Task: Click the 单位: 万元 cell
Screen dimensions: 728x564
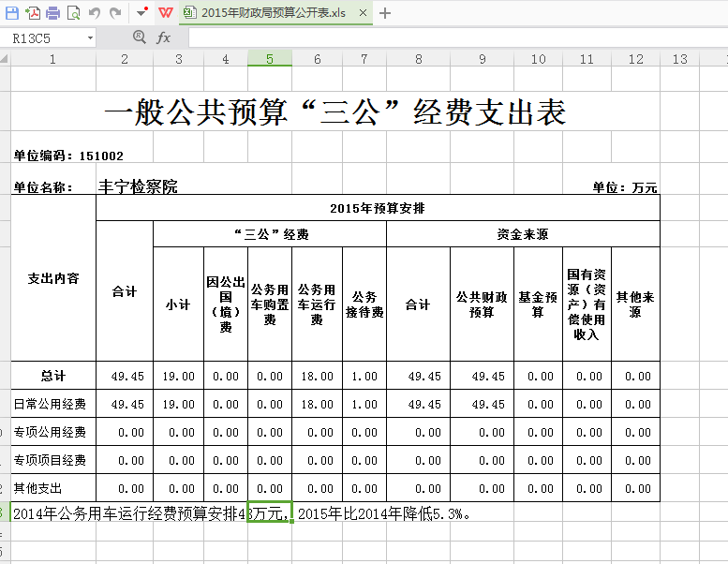Action: pyautogui.click(x=624, y=187)
